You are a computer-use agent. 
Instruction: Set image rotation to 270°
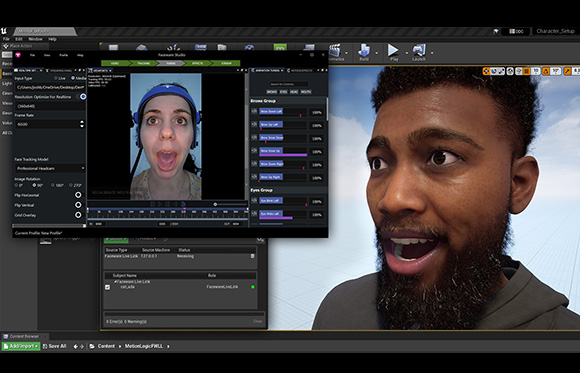tap(71, 185)
